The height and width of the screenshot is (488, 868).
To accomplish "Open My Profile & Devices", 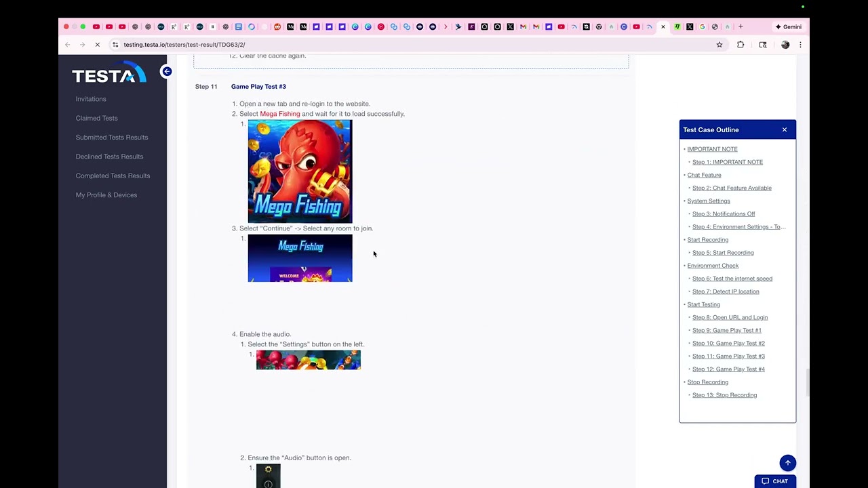I will [106, 195].
